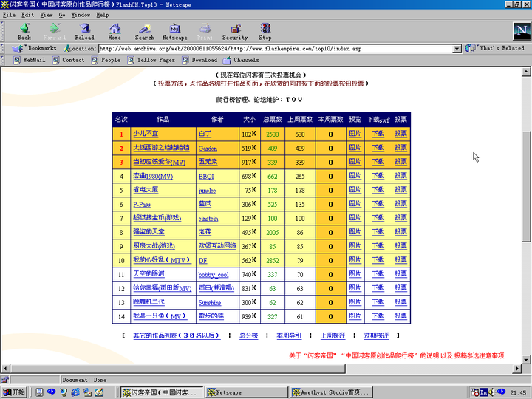Viewport: 532px width, 399px height.
Task: Reload the current page
Action: click(84, 31)
